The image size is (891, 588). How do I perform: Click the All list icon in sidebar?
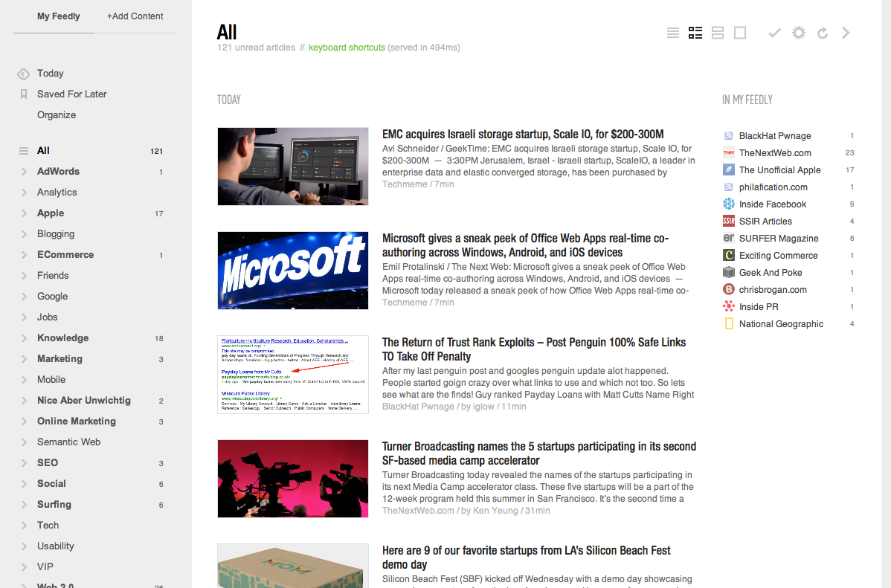point(23,151)
